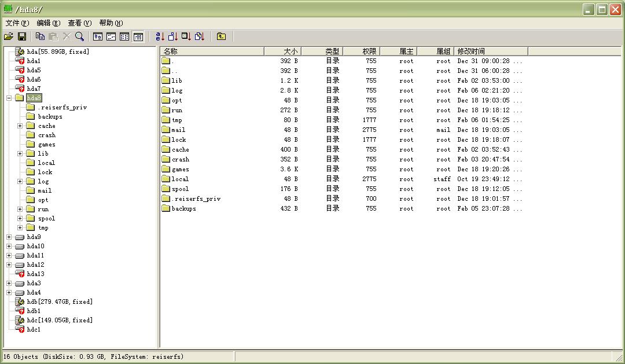Open the 查看(V) menu
The image size is (625, 364).
click(x=80, y=23)
